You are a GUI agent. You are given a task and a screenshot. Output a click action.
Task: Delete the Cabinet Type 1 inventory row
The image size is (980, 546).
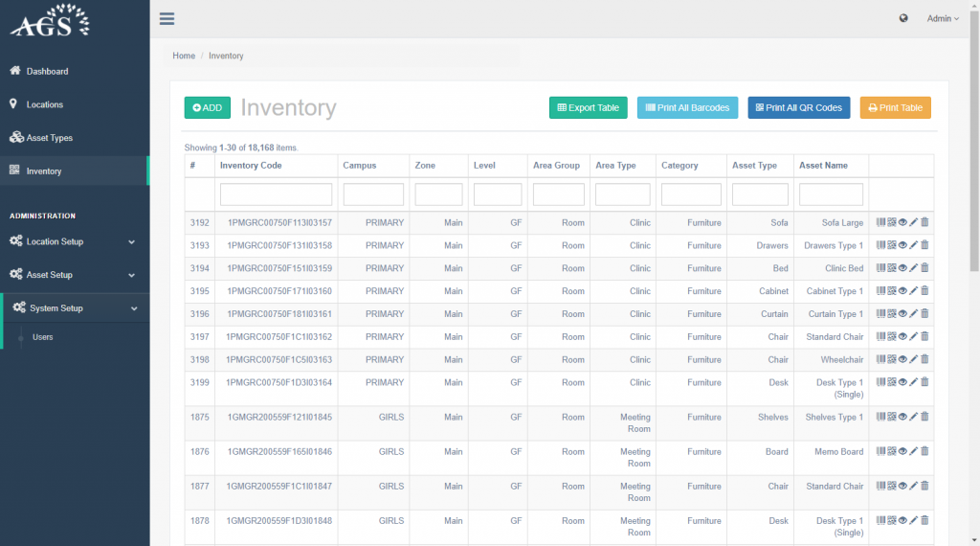924,291
